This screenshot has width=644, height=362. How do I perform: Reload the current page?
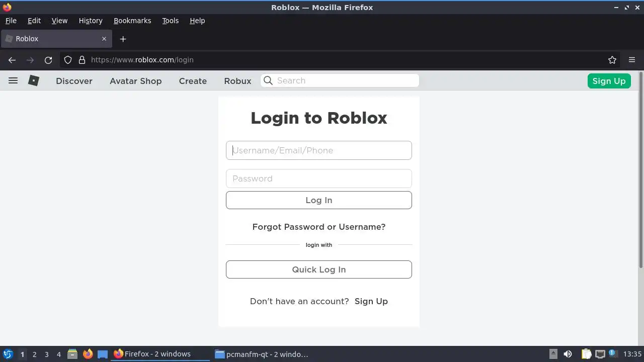point(48,60)
